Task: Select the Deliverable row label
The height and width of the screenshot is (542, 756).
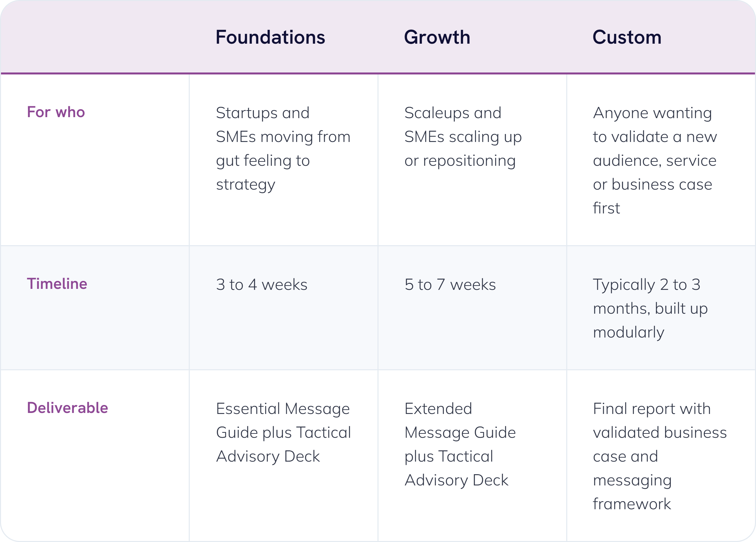Action: pyautogui.click(x=67, y=408)
